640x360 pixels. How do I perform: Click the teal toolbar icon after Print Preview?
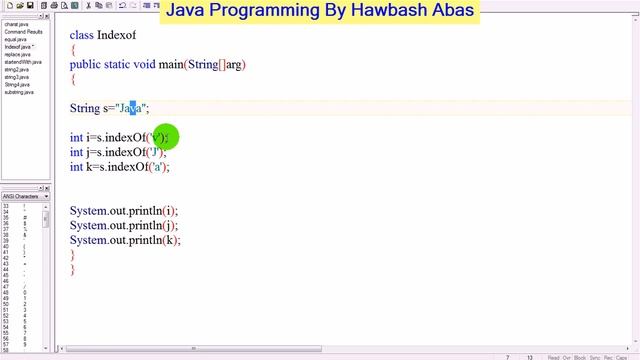point(75,6)
